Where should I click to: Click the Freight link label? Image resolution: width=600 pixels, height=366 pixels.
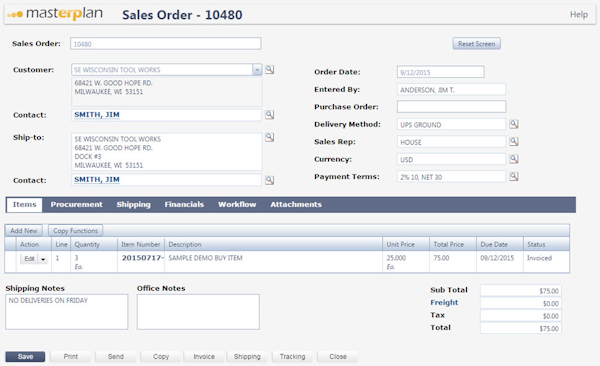[444, 302]
